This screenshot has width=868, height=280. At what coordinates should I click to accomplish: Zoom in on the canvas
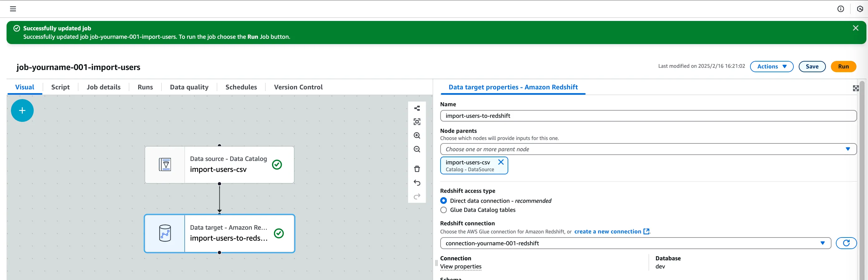(417, 136)
